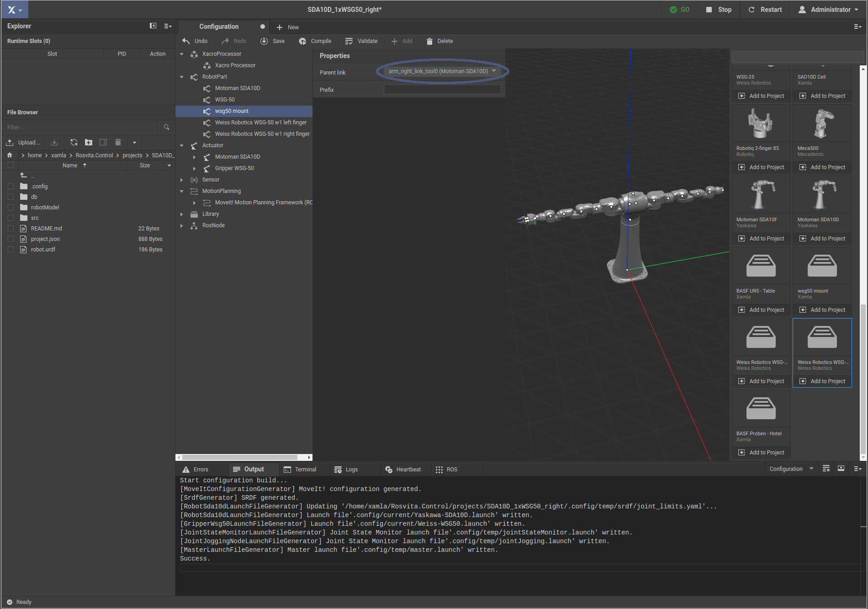Expand the Sensor tree node
Image resolution: width=868 pixels, height=609 pixels.
(x=182, y=180)
